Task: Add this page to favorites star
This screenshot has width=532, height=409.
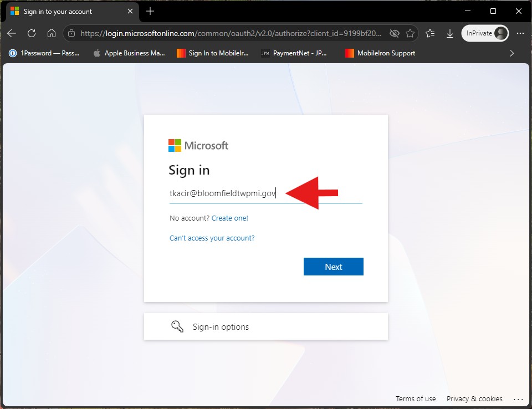Action: pos(410,33)
